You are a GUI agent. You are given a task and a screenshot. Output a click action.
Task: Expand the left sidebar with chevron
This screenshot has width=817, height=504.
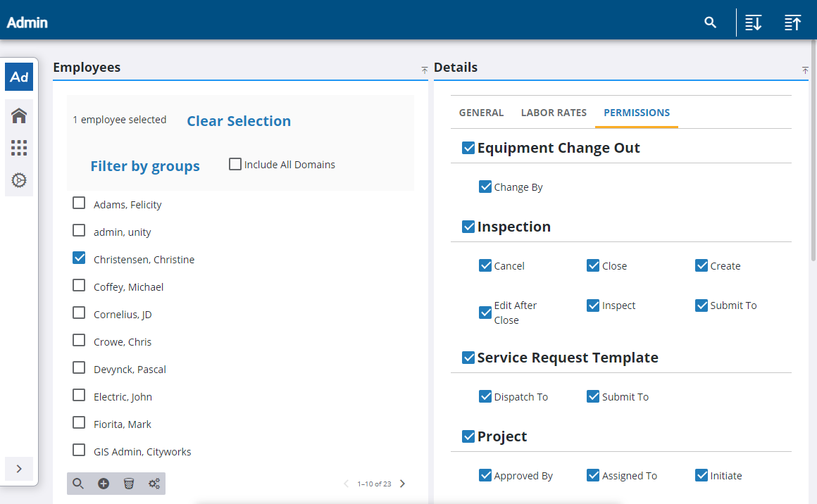tap(19, 468)
